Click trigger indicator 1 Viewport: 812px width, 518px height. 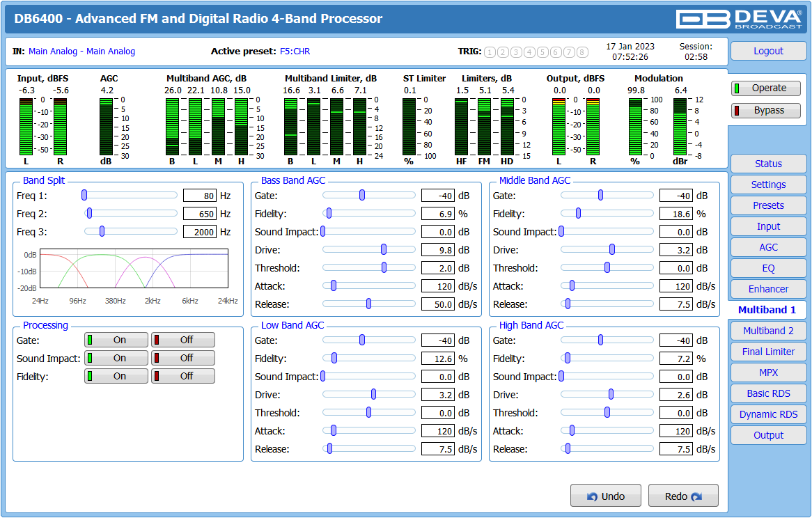(490, 52)
